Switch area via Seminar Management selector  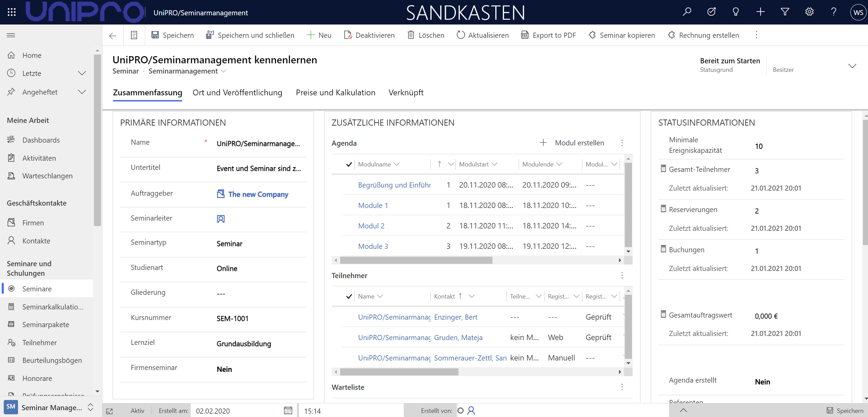tap(49, 407)
